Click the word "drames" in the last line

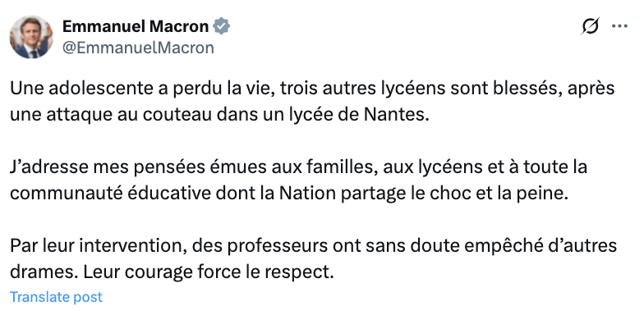point(43,272)
